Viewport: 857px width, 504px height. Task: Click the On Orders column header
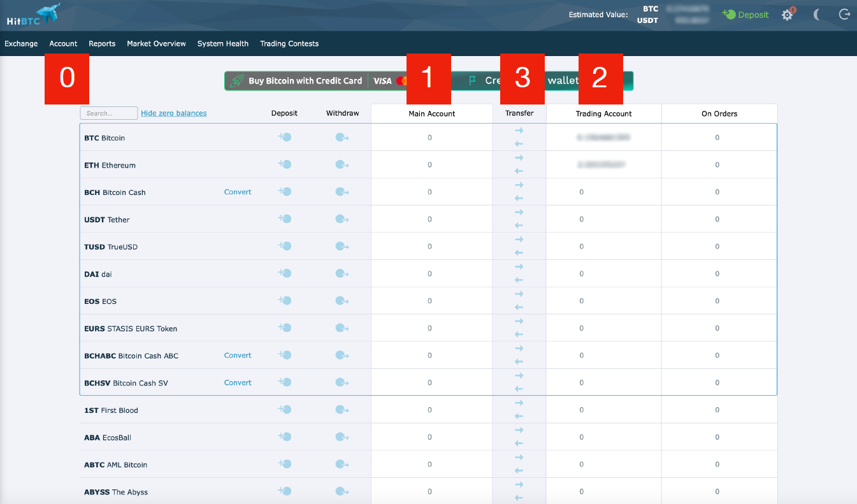(719, 114)
